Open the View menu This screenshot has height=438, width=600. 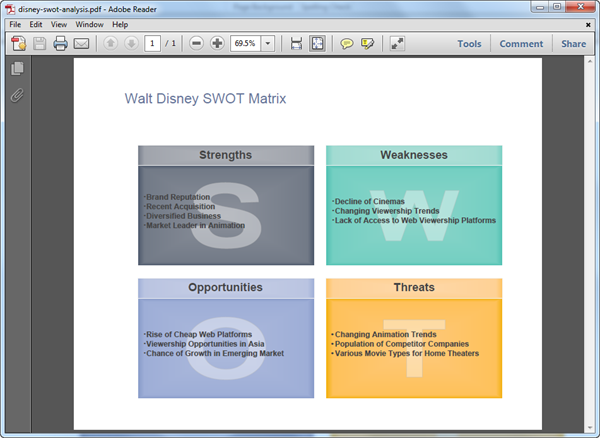59,24
